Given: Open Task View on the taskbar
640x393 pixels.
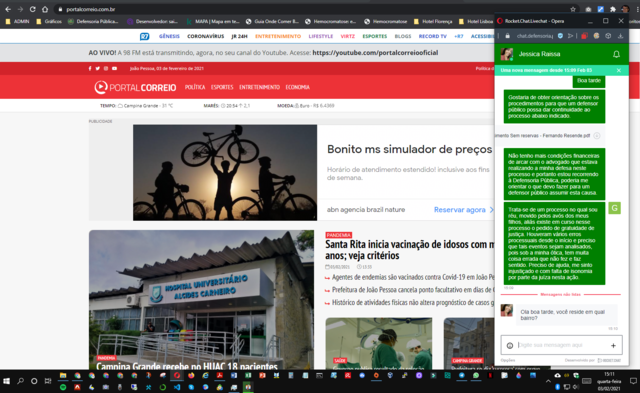Looking at the screenshot, I should [x=48, y=381].
